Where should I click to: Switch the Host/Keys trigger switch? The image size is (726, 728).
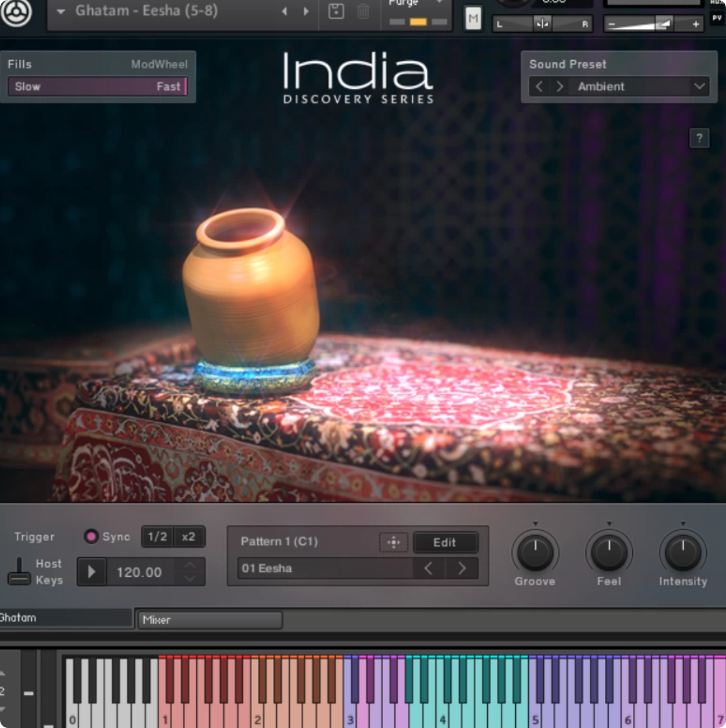coord(19,572)
